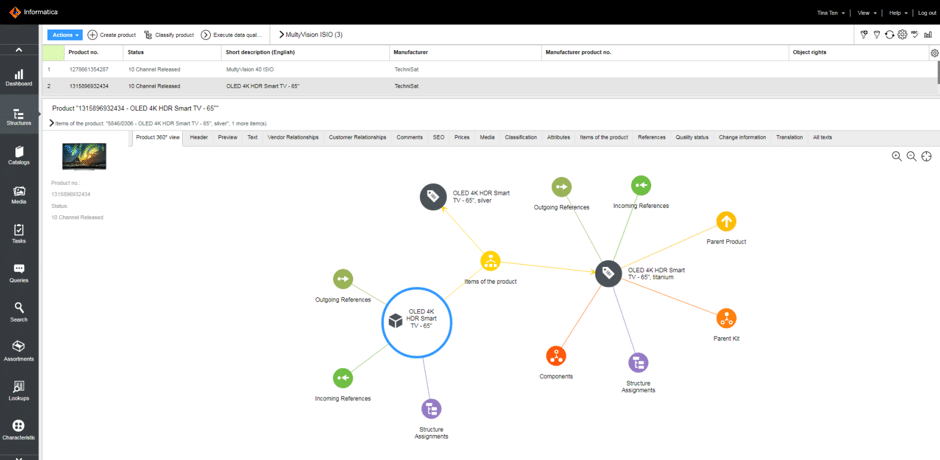
Task: Open the Customer Relationships tab
Action: click(357, 137)
